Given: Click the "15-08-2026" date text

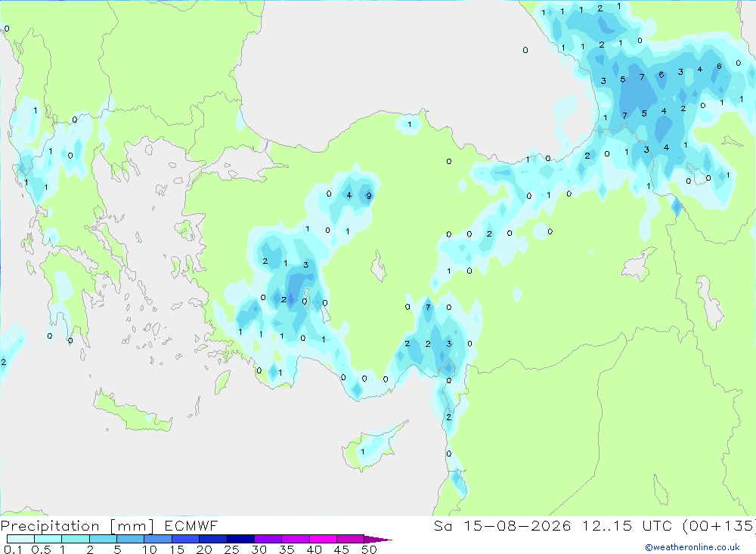Looking at the screenshot, I should pos(517,525).
